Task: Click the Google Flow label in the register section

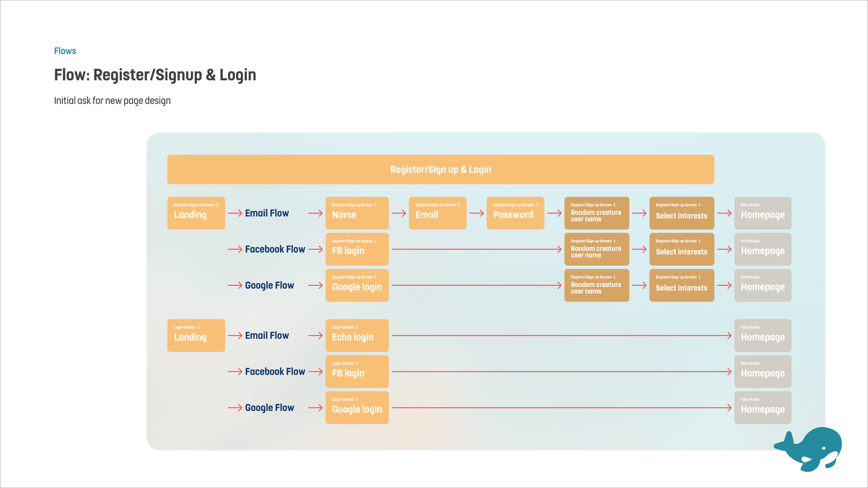Action: (269, 285)
